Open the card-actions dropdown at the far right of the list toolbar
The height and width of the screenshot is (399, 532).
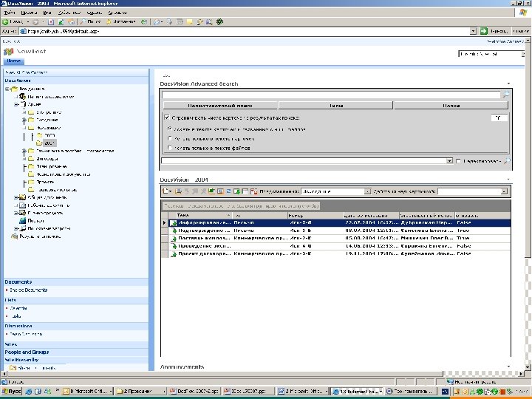point(505,191)
